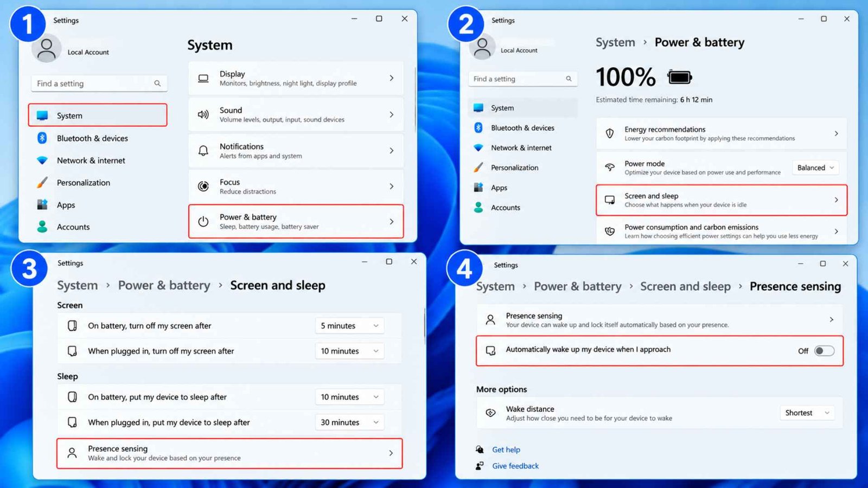Click the Sound speaker icon in window 1
The height and width of the screenshot is (488, 868).
[203, 114]
